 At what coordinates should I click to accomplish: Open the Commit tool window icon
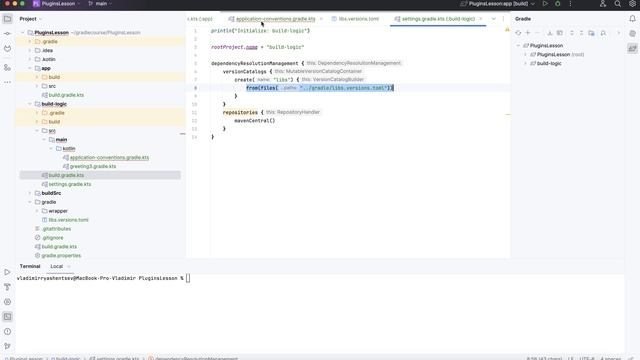[x=7, y=33]
